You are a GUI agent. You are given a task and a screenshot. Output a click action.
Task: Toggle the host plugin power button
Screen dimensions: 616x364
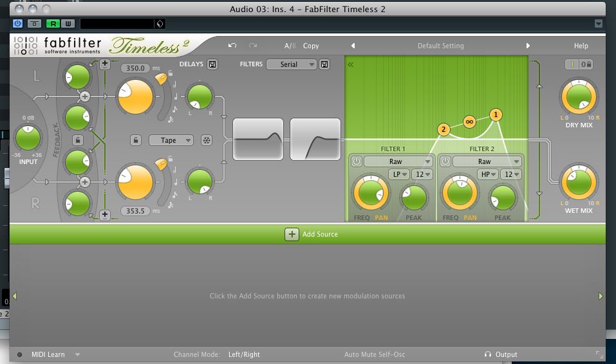(17, 24)
